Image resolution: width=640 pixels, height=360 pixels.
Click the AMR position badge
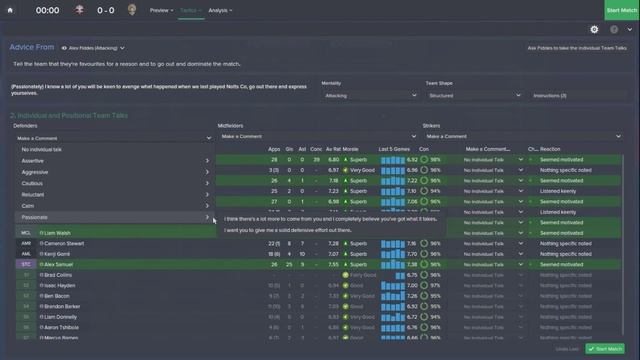click(x=26, y=244)
